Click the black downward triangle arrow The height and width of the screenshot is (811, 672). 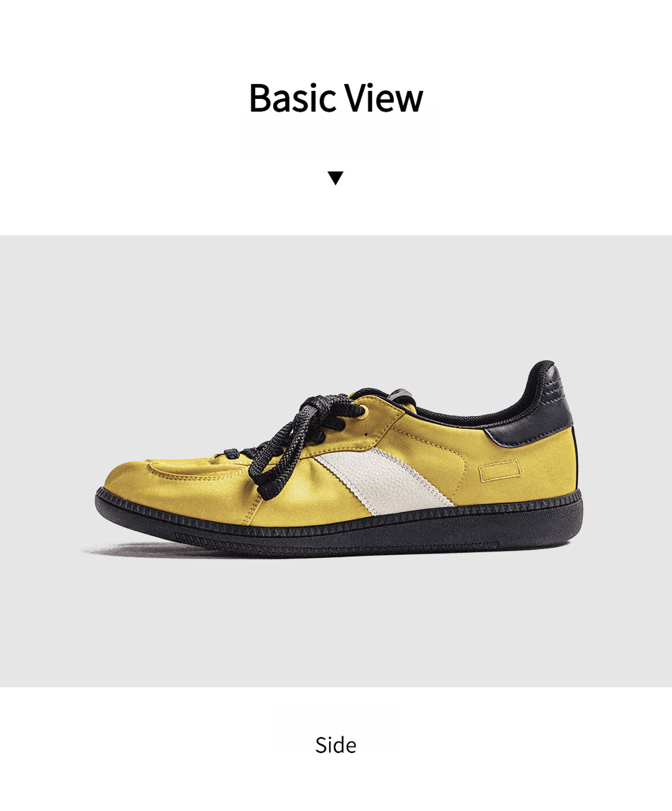(335, 178)
